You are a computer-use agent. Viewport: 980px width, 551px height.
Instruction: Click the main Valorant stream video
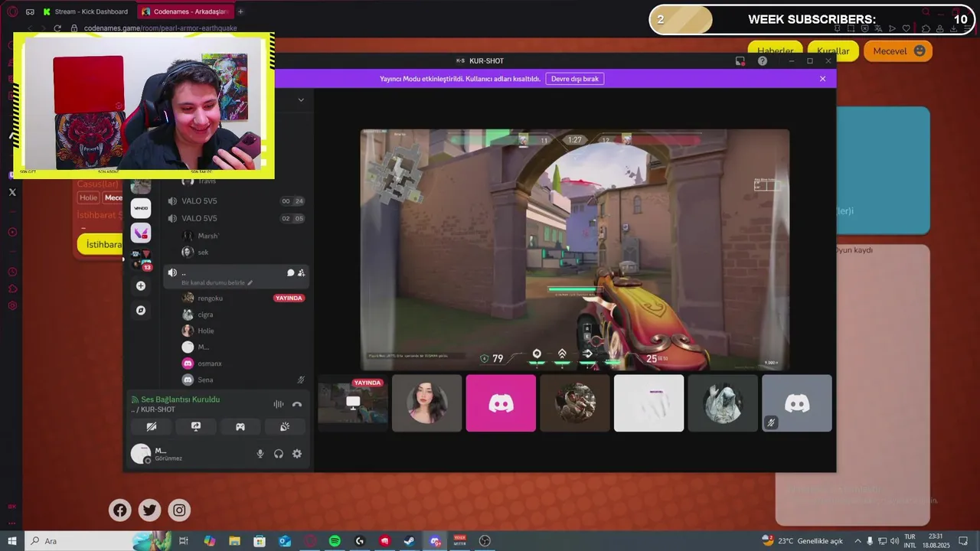(x=575, y=249)
